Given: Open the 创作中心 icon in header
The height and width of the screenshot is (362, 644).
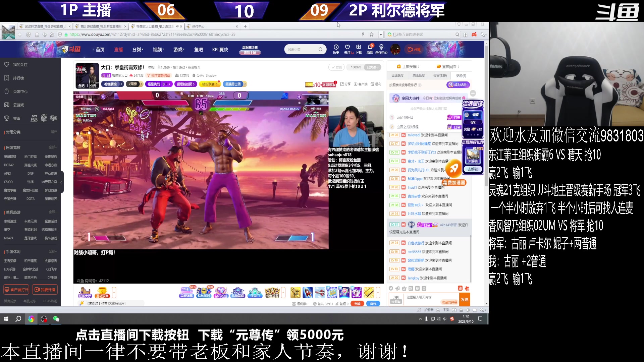Looking at the screenshot, I should (x=381, y=49).
